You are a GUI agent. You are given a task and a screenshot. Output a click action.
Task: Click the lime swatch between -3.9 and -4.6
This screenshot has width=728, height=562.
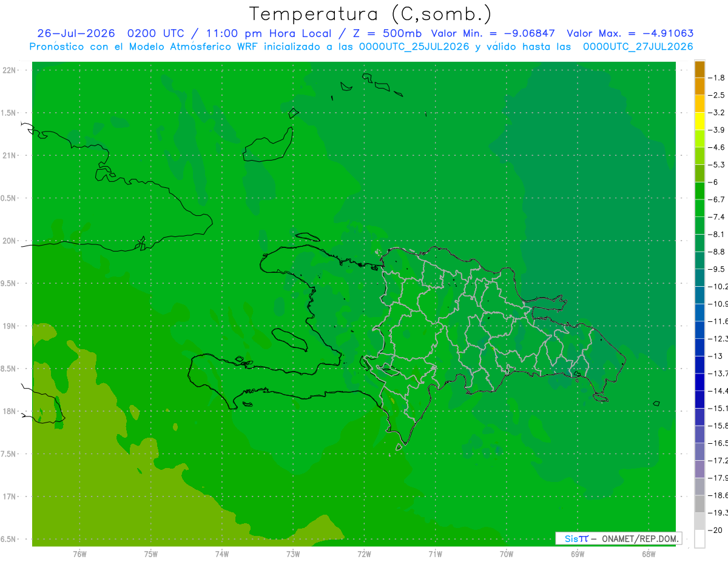click(x=699, y=139)
